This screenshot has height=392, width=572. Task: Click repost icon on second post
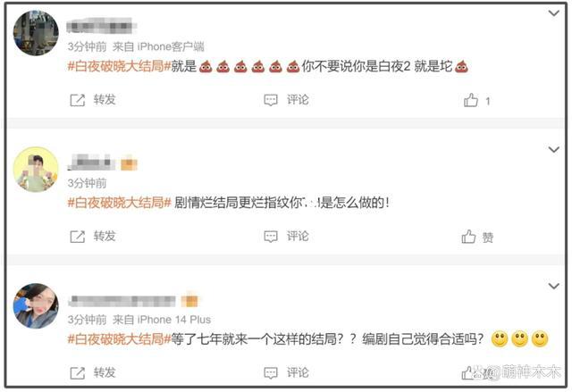tap(78, 237)
